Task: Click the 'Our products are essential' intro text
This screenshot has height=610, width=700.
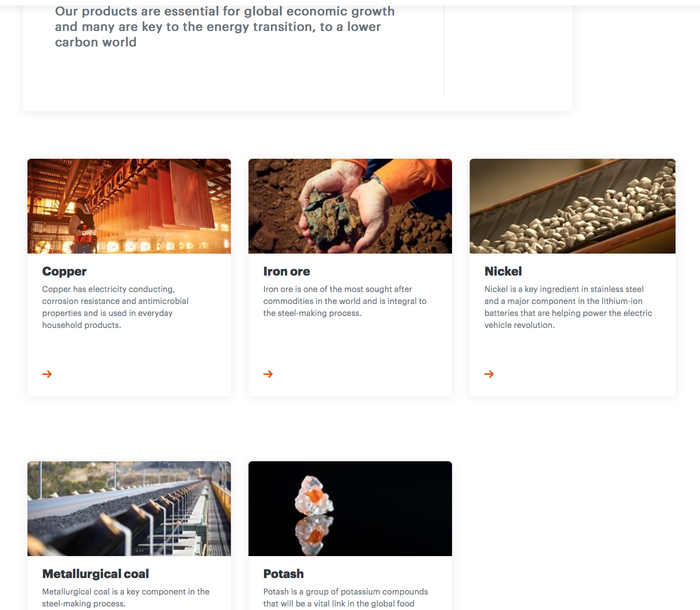Action: tap(225, 26)
